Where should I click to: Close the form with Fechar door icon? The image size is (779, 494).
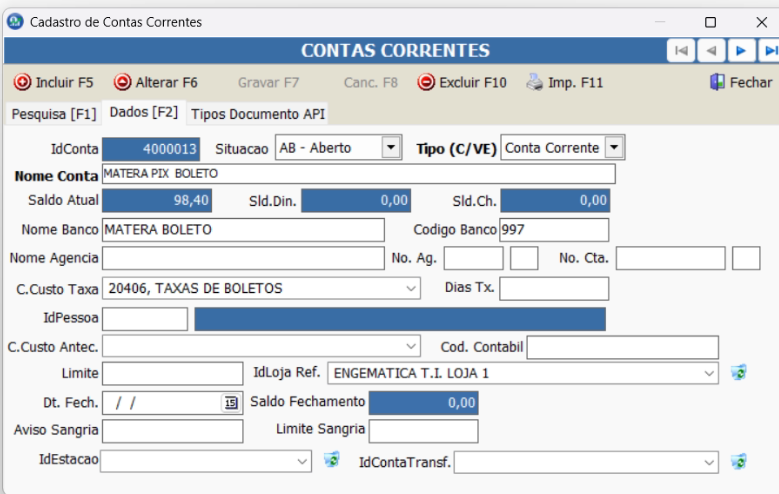[x=717, y=83]
